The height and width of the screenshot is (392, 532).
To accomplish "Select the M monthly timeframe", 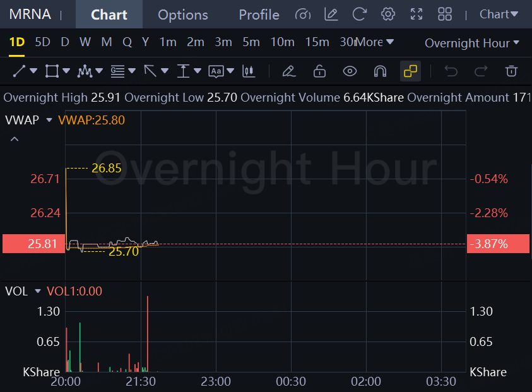I will point(107,42).
